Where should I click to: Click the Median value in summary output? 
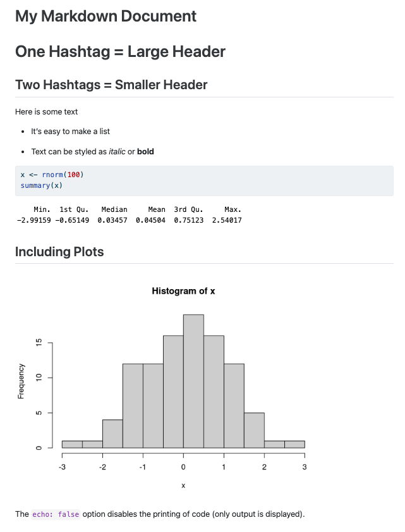pyautogui.click(x=114, y=220)
